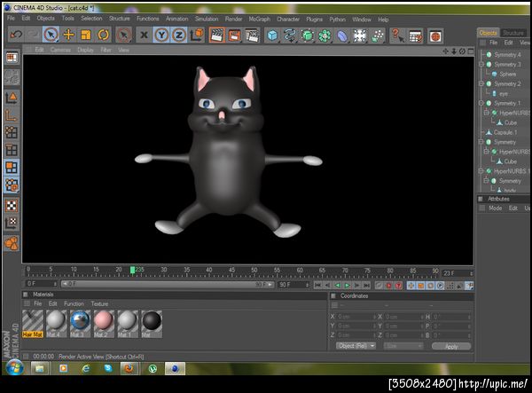This screenshot has width=532, height=393.
Task: Click the green timeline playhead marker
Action: tap(133, 270)
